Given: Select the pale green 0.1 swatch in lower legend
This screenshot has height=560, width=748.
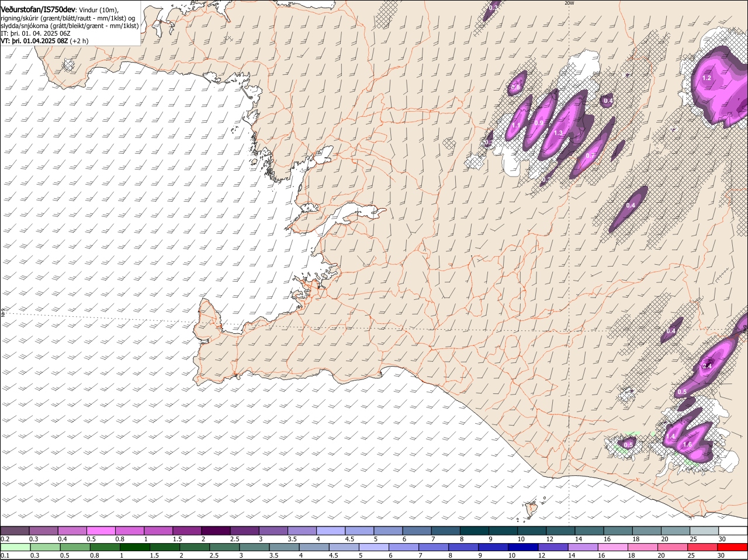Looking at the screenshot, I should pyautogui.click(x=16, y=548).
